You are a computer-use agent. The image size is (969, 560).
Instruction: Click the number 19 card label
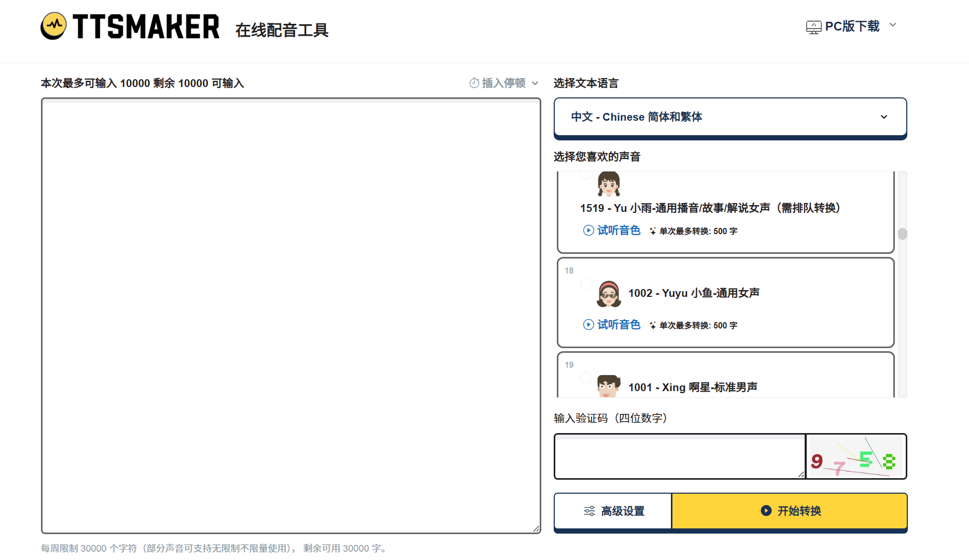pos(569,365)
